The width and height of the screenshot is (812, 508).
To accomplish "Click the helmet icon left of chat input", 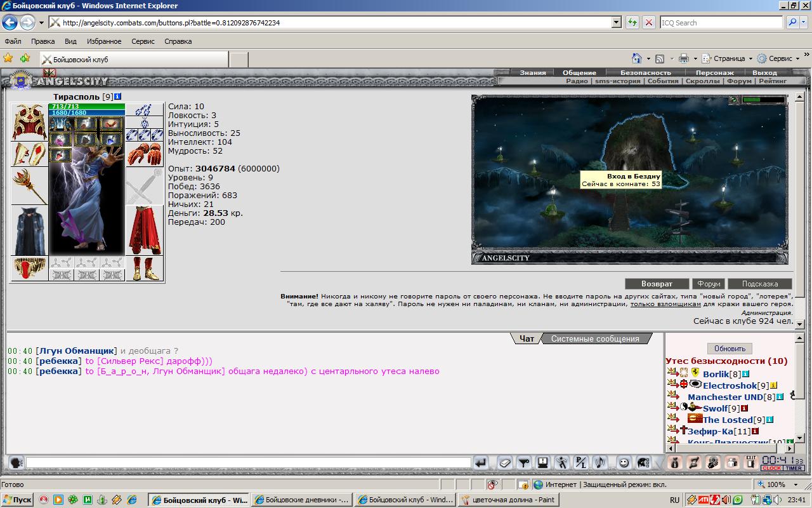I will point(16,463).
